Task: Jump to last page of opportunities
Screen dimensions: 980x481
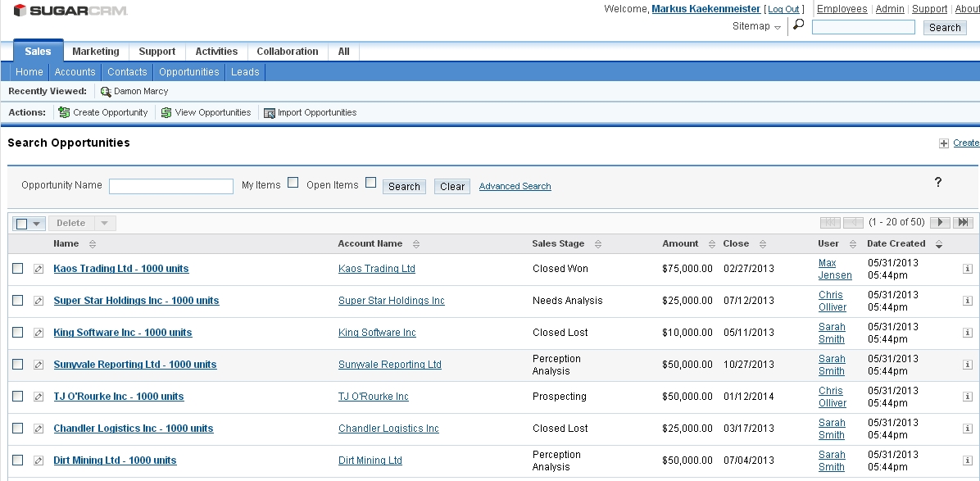Action: pos(963,222)
